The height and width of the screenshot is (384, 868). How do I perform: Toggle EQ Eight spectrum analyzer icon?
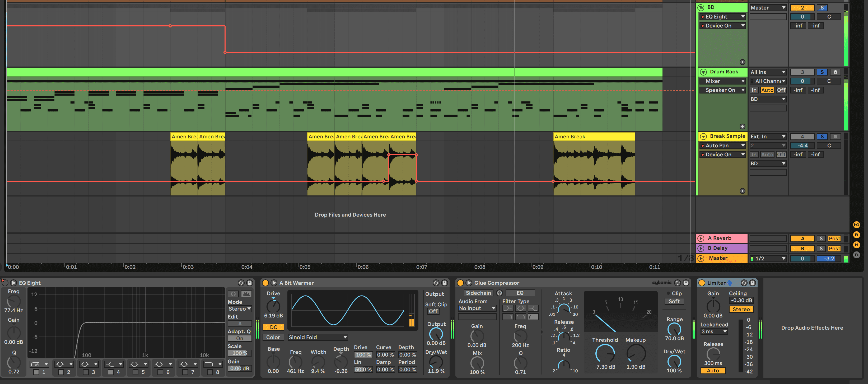pos(246,294)
